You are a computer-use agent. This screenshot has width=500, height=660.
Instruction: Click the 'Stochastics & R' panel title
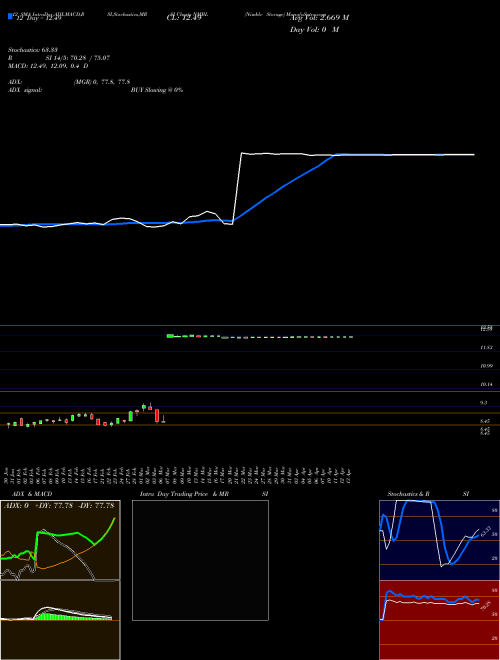[408, 494]
